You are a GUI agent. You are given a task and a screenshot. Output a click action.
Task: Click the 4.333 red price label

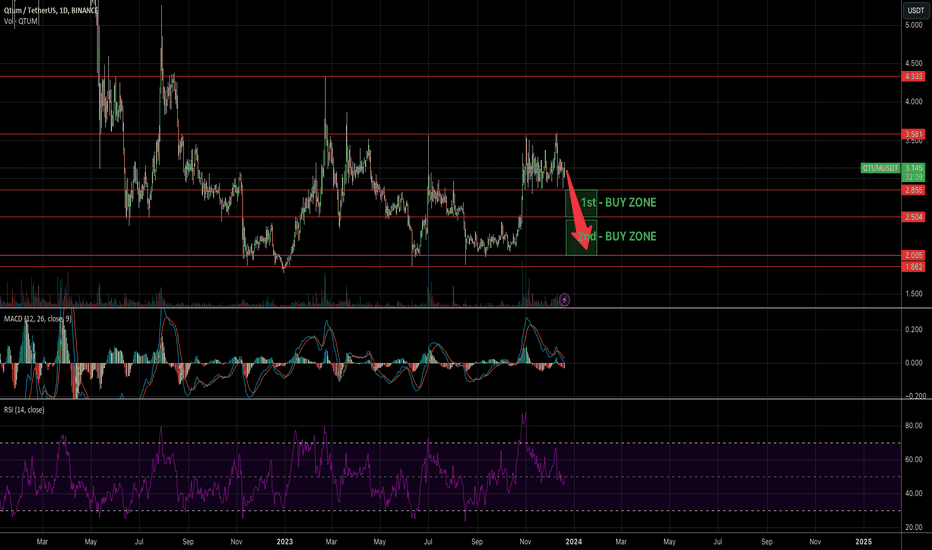click(913, 76)
